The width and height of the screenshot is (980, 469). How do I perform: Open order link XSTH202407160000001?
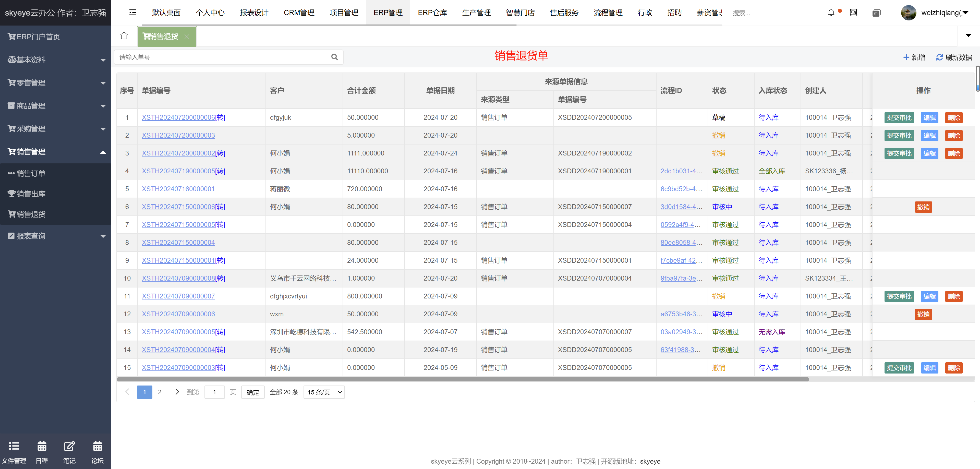coord(178,189)
